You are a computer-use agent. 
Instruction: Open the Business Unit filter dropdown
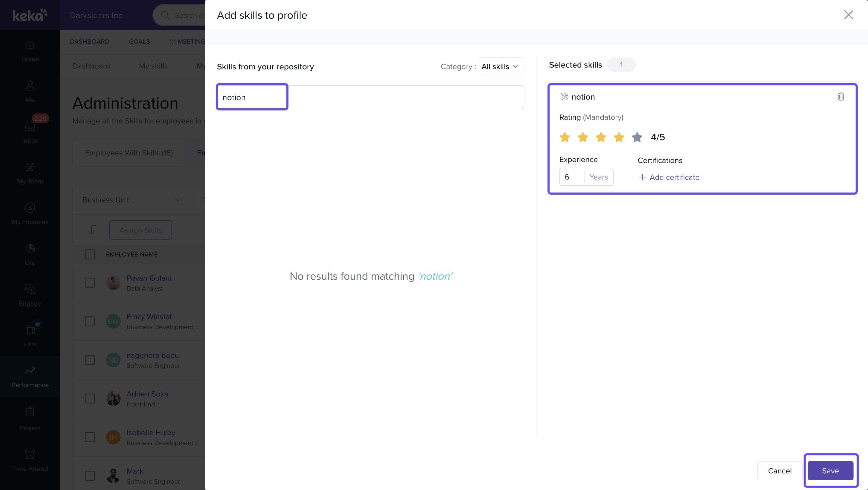coord(132,200)
